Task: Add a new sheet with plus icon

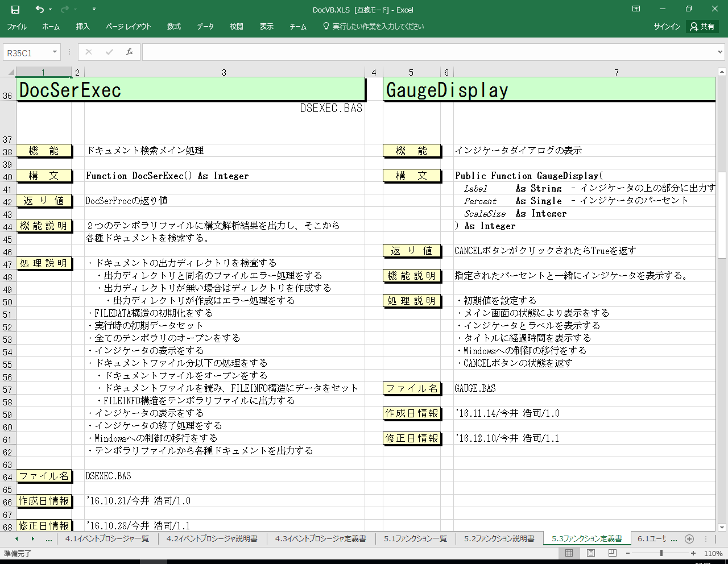Action: 689,538
